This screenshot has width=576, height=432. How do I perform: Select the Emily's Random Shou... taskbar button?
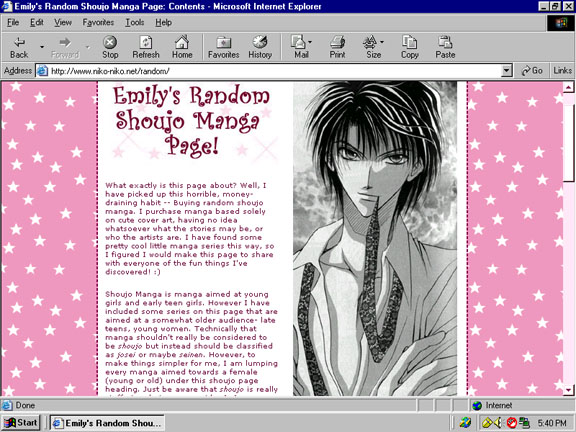107,423
